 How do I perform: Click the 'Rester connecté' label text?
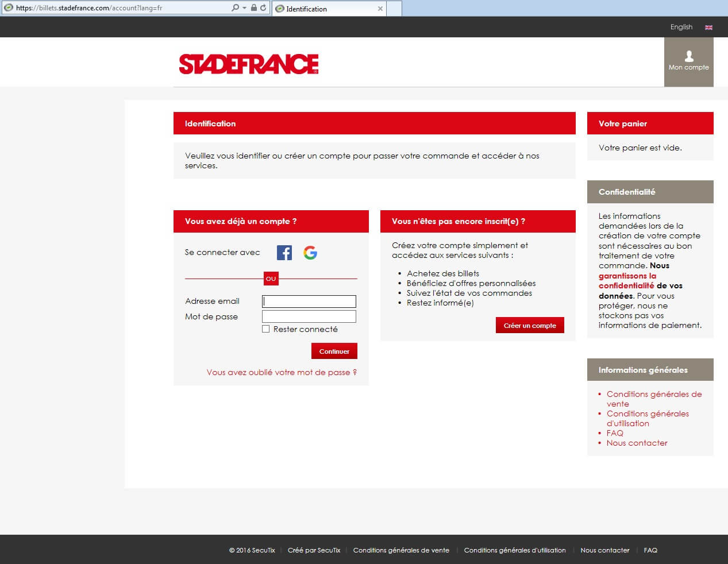(x=306, y=329)
